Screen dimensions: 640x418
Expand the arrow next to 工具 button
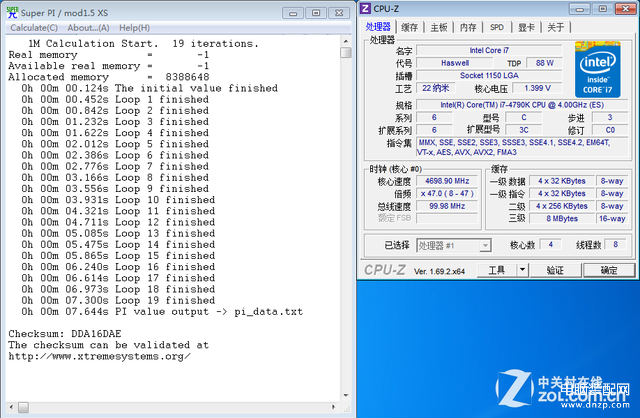click(x=522, y=270)
